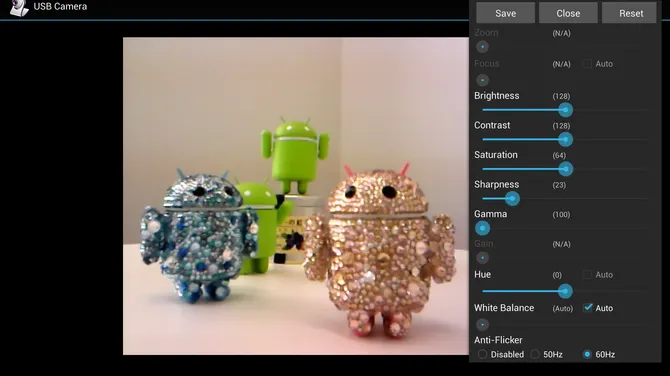Image resolution: width=670 pixels, height=376 pixels.
Task: Select 50Hz Anti-Flicker option
Action: coord(535,354)
